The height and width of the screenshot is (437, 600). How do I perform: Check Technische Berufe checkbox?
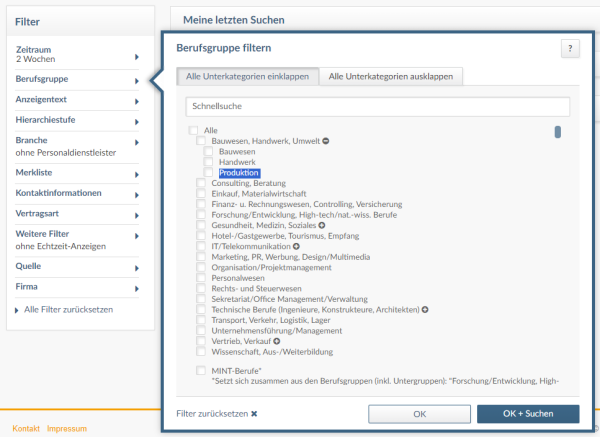[x=201, y=309]
